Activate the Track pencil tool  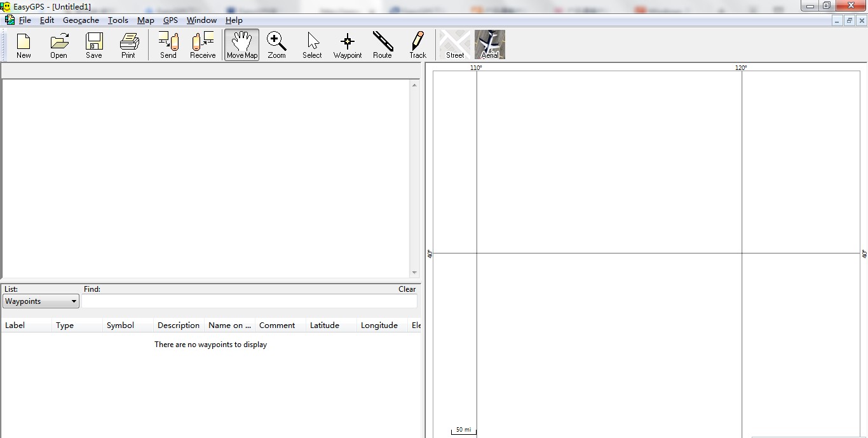click(417, 44)
